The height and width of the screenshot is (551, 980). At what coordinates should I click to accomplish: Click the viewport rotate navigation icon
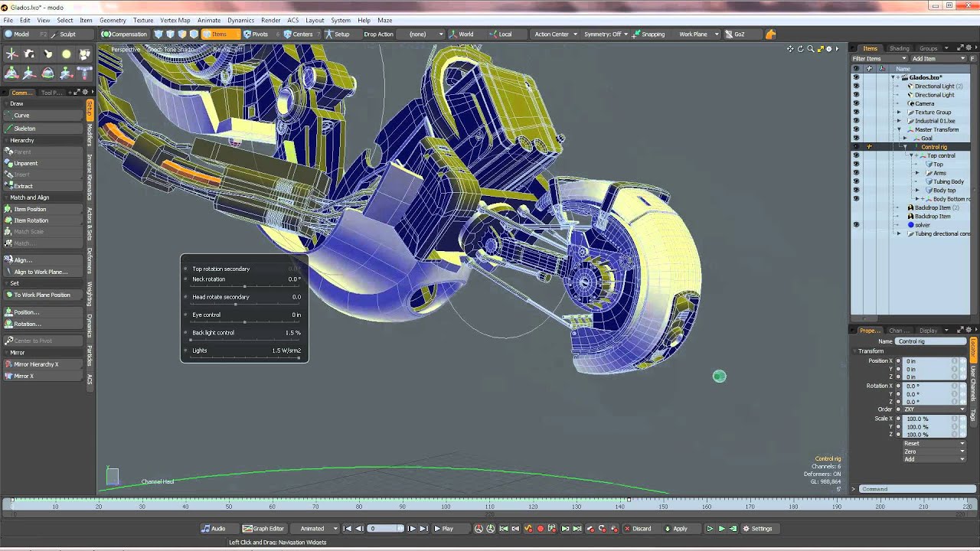click(x=800, y=49)
